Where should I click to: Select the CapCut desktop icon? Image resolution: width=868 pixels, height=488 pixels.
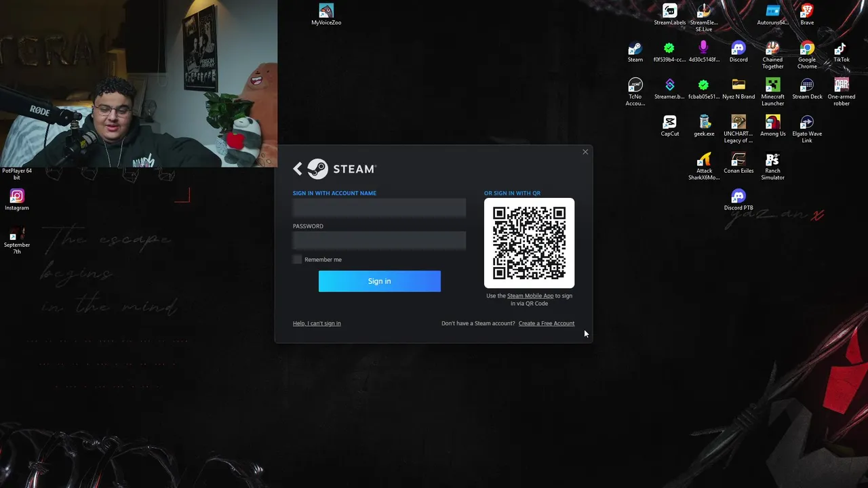point(670,126)
